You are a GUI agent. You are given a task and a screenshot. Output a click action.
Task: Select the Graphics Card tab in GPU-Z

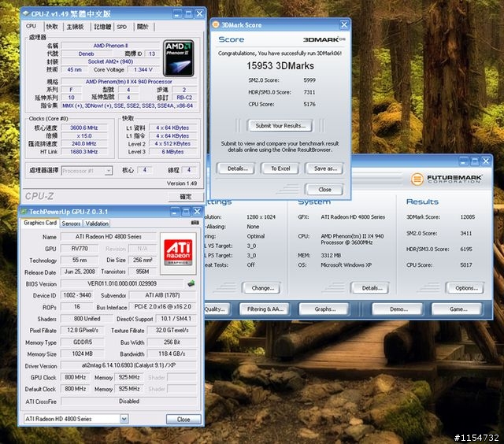(40, 223)
